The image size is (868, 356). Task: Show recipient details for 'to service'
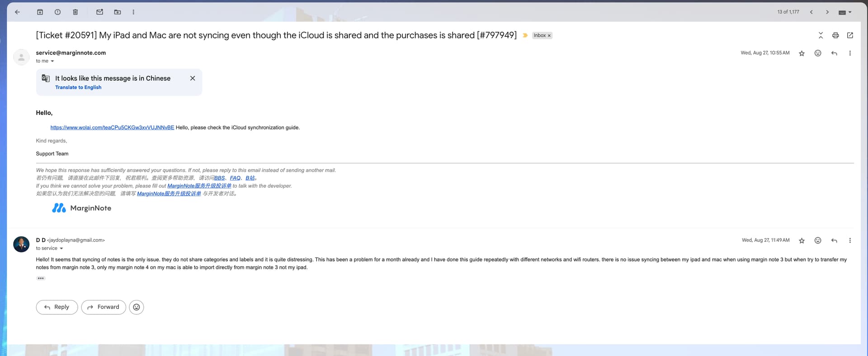pos(61,248)
